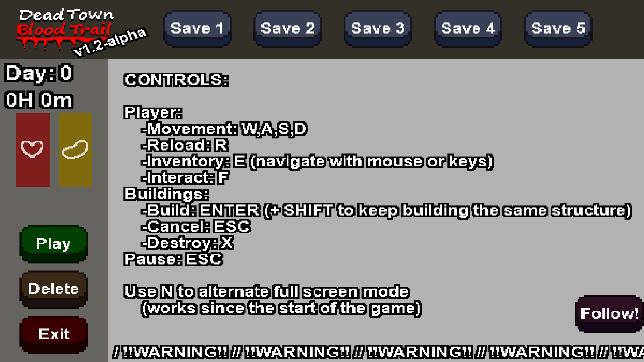Click the full screen mode hint text
Image resolution: width=644 pixels, height=362 pixels.
click(x=272, y=300)
